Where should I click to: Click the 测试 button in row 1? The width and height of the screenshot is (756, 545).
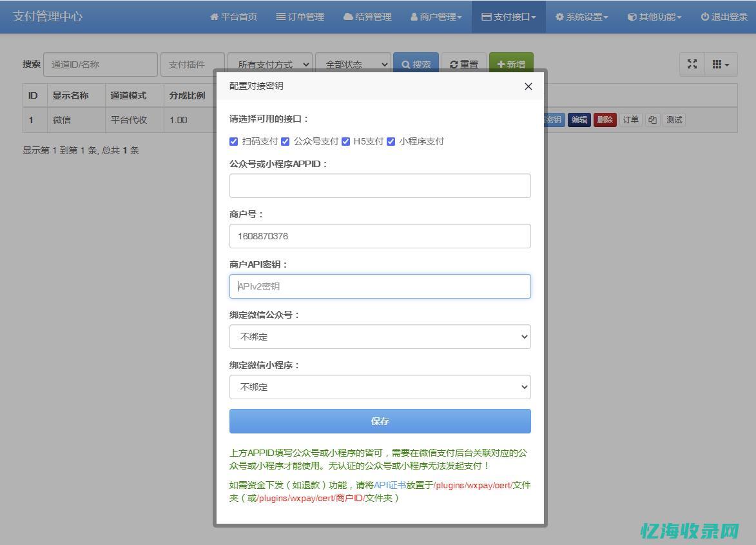[x=674, y=119]
